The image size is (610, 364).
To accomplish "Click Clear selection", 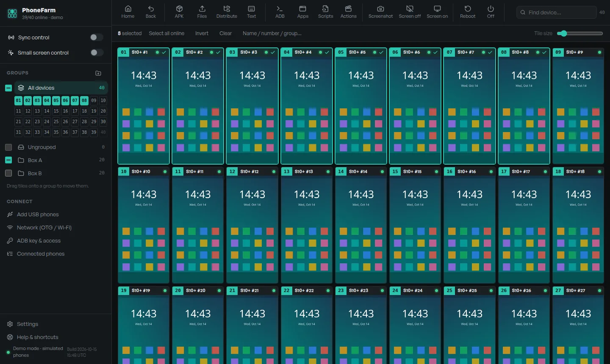I will click(225, 33).
